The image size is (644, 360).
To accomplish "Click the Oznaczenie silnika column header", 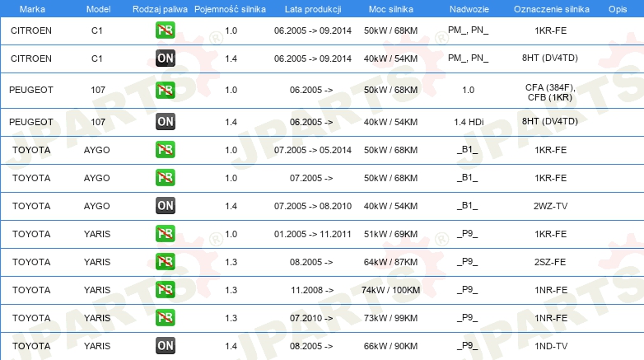I will 551,9.
